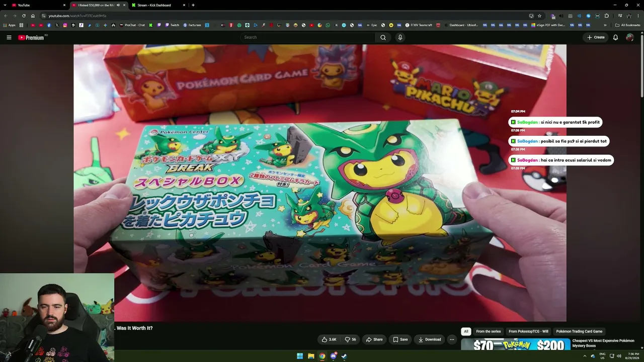
Task: Open more actions ellipsis under video
Action: (452, 339)
